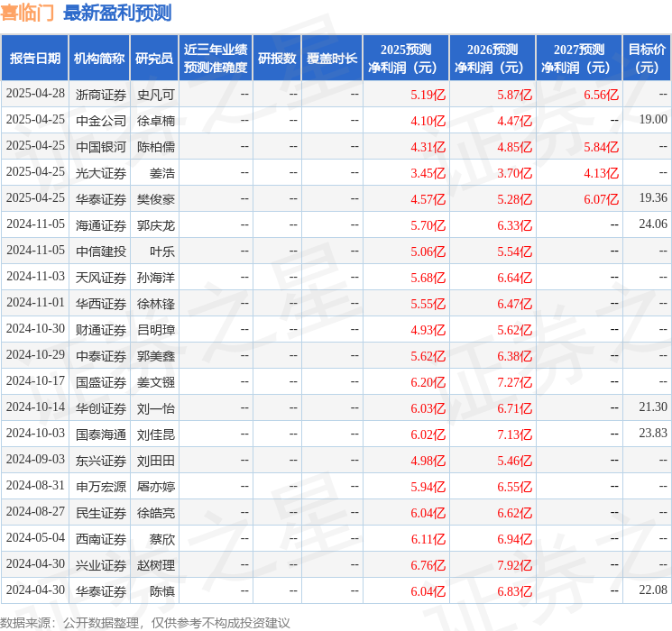Screen dimensions: 672x631
Task: Click target price 23.83
Action: click(x=653, y=433)
